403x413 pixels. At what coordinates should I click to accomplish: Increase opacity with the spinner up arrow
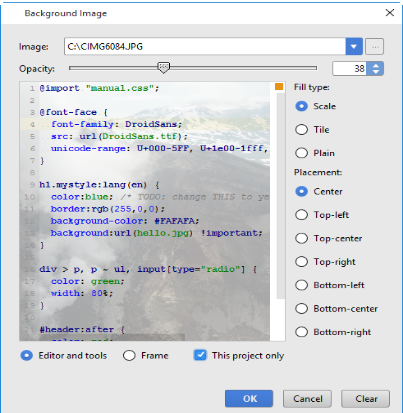pos(376,65)
